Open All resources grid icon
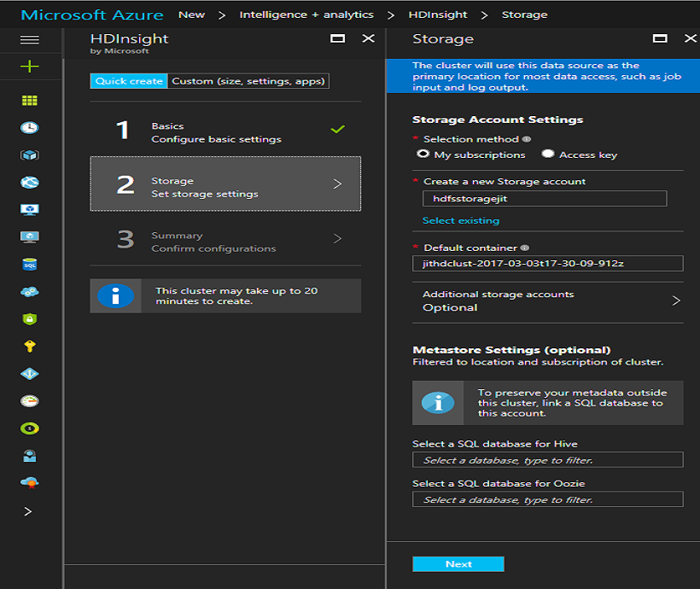700x589 pixels. (x=30, y=101)
